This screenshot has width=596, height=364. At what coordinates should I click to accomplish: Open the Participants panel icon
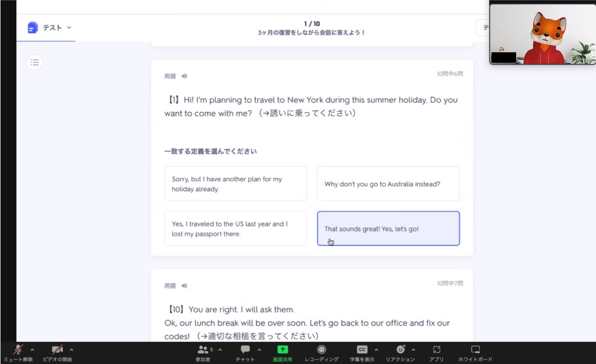point(203,350)
